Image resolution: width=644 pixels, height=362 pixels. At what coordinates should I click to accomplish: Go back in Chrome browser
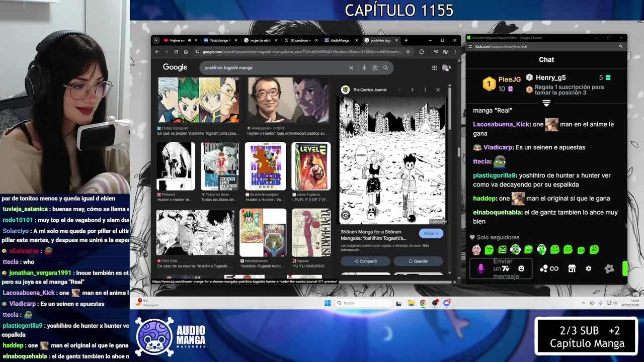pos(157,52)
